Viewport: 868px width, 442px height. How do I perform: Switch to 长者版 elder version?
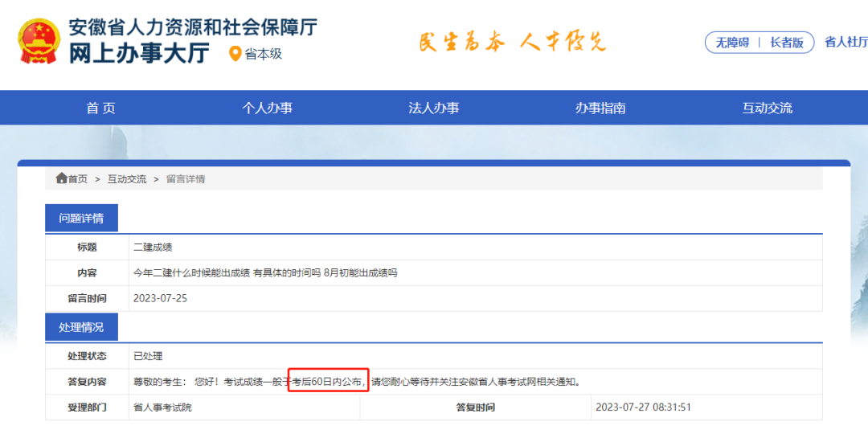pyautogui.click(x=786, y=43)
